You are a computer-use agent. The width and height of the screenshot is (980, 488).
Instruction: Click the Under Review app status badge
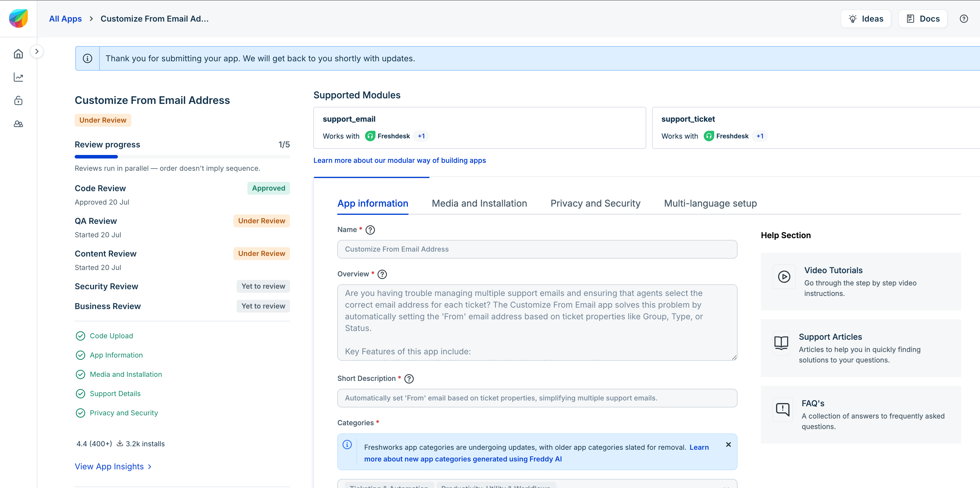click(x=103, y=120)
